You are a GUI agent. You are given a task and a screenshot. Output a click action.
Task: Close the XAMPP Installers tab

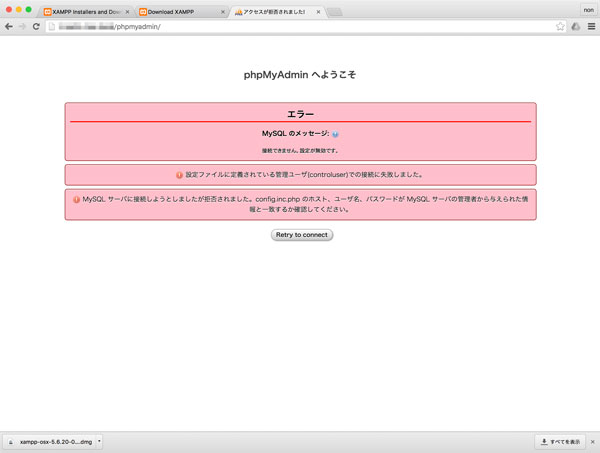coord(127,12)
